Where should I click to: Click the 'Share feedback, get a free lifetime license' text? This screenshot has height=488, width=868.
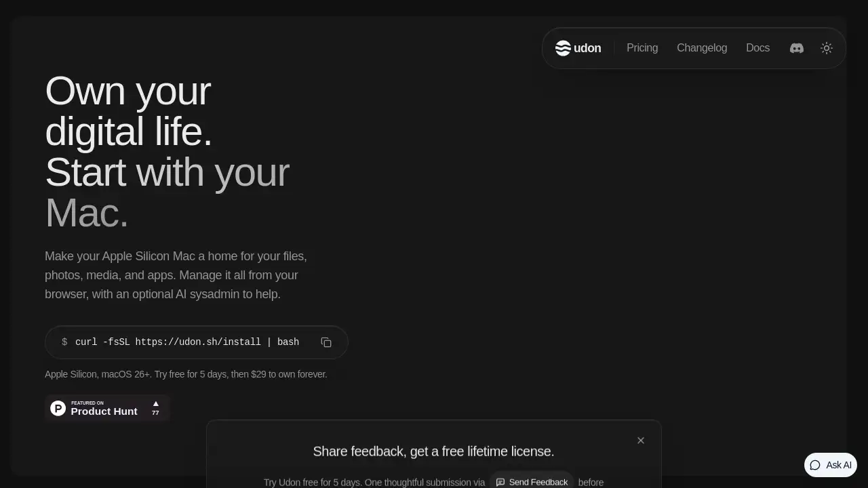coord(433,451)
